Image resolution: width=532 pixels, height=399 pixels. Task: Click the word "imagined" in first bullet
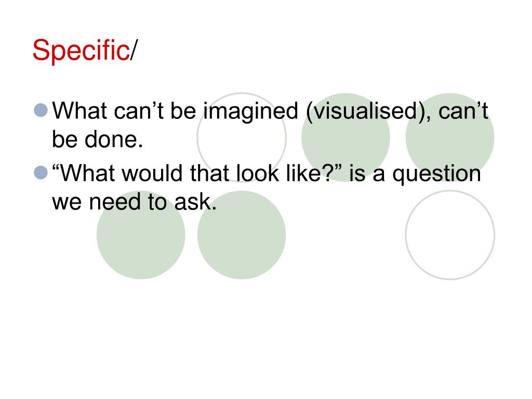point(251,112)
